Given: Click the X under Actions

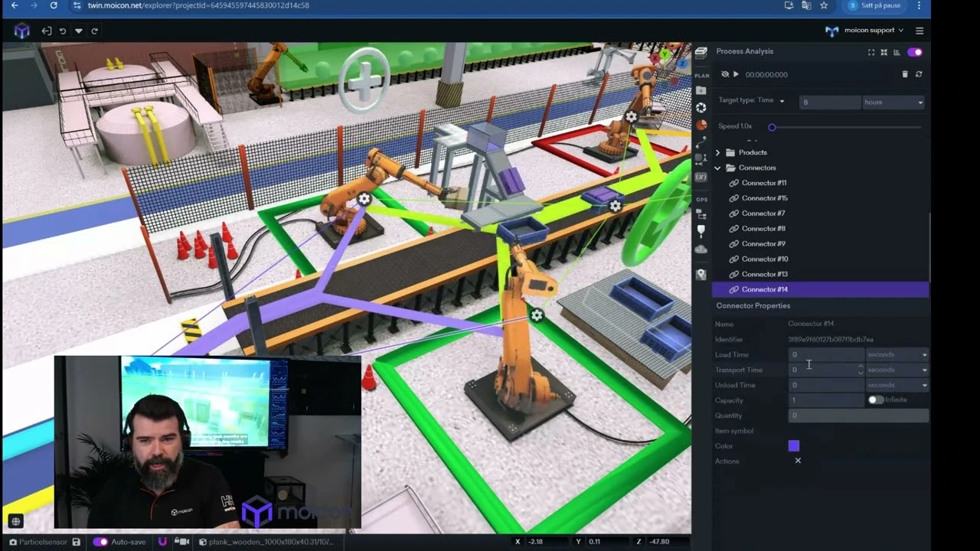Looking at the screenshot, I should pos(798,461).
